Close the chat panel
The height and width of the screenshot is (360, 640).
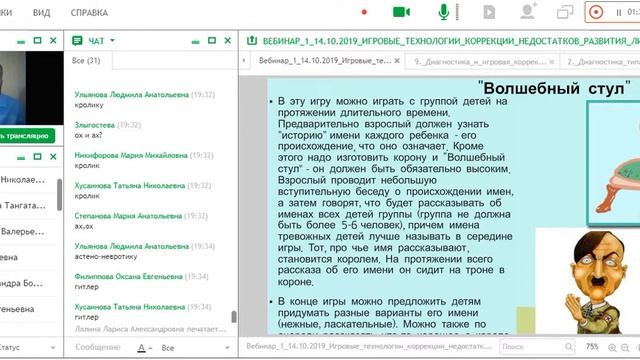[227, 40]
